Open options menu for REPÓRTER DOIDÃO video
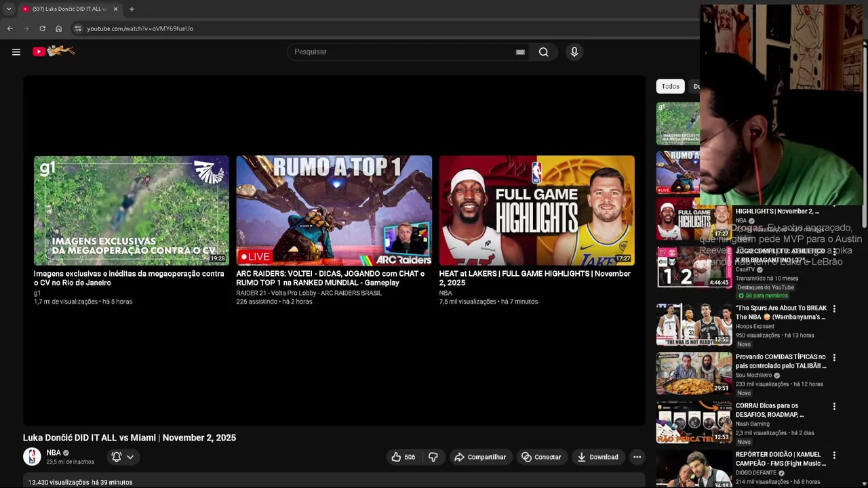Image resolution: width=868 pixels, height=488 pixels. coord(834,455)
